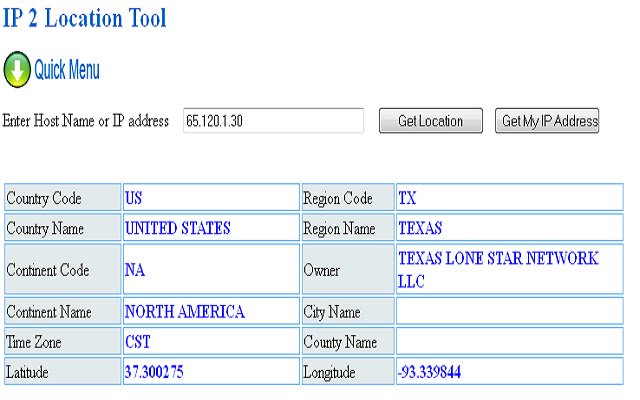Select the TX region code value
Viewport: 640px width, 400px height.
coord(407,198)
